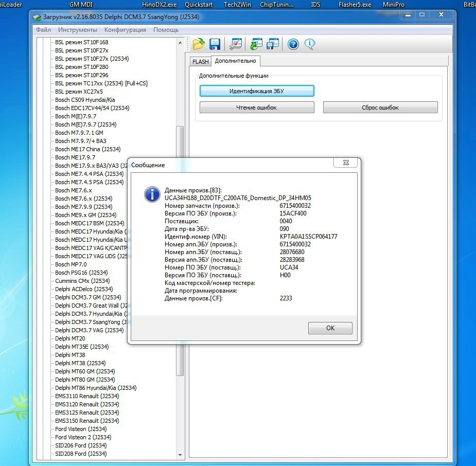Click the 15ACF400 software version value
This screenshot has width=476, height=466.
point(293,213)
